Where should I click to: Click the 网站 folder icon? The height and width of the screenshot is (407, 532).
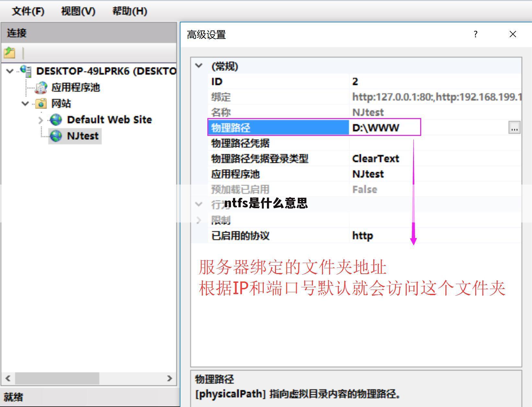41,104
